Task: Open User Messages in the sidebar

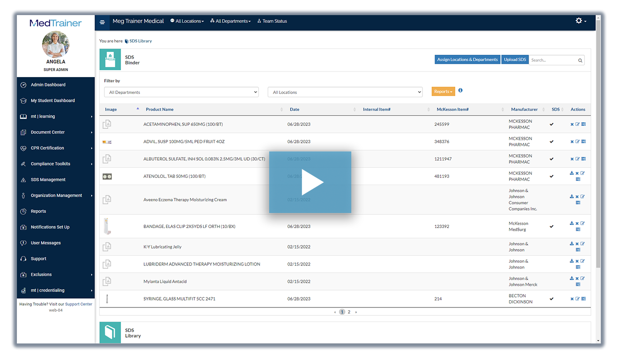Action: 46,243
